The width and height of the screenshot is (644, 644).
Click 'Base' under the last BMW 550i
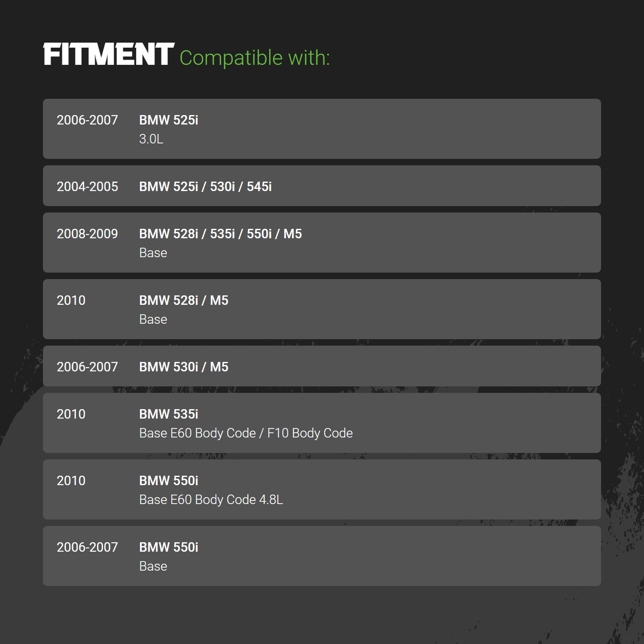153,566
